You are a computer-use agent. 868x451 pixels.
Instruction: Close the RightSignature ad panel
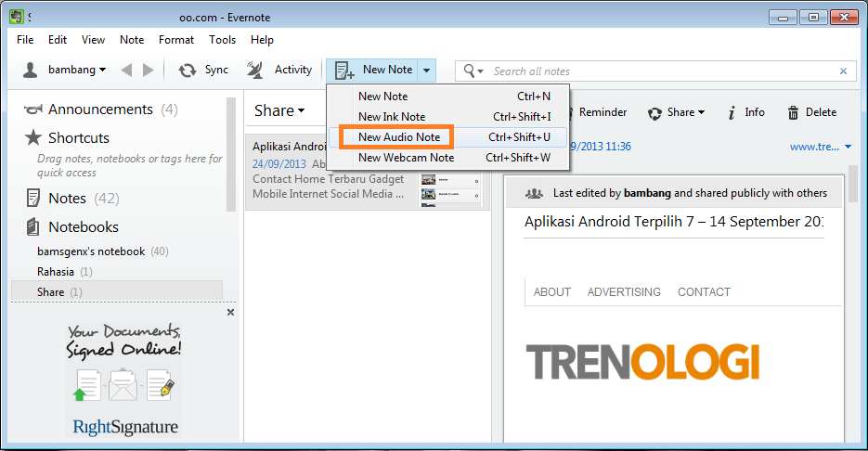pos(231,312)
